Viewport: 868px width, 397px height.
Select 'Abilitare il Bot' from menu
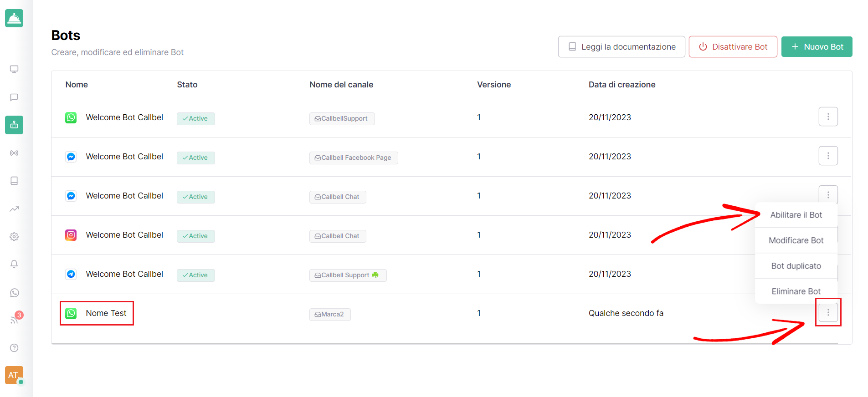(796, 215)
